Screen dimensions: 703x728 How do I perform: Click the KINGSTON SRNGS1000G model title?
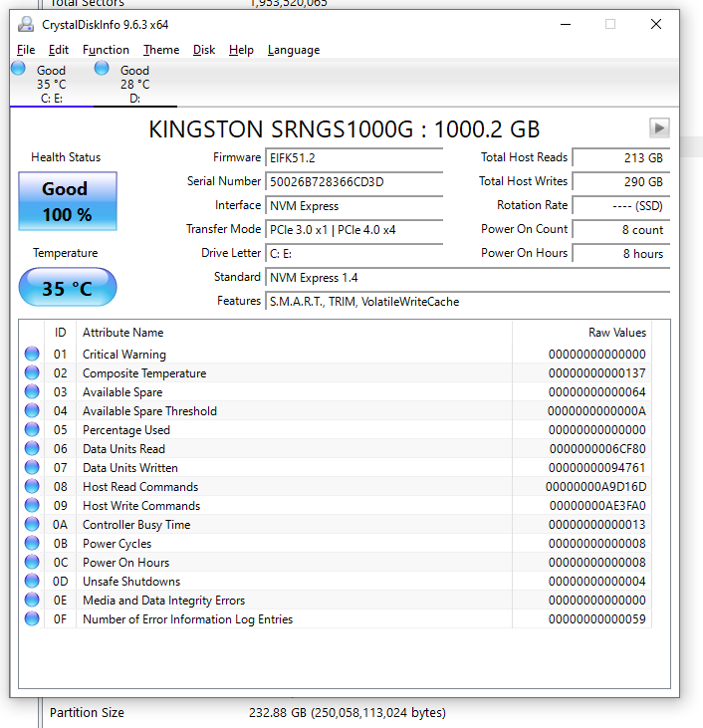[x=345, y=129]
